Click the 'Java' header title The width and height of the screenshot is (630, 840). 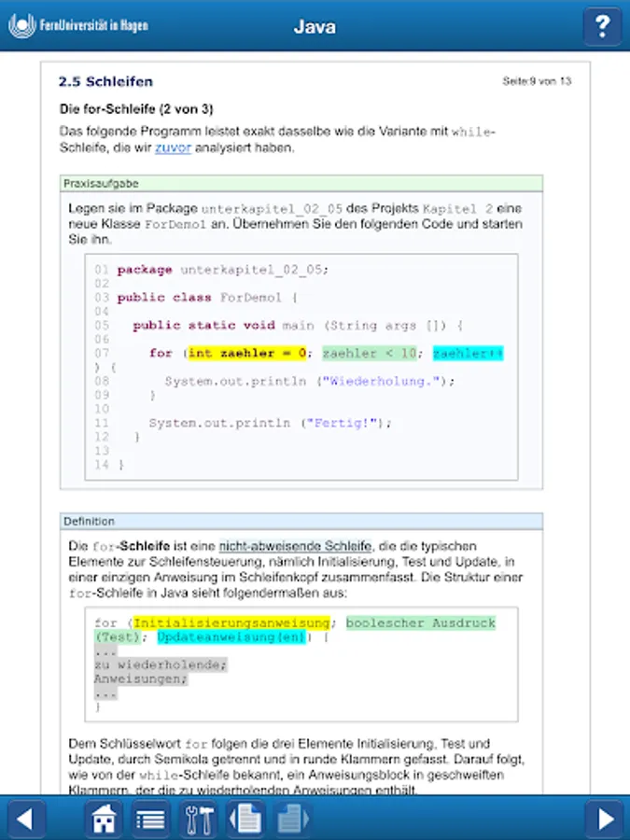click(315, 27)
